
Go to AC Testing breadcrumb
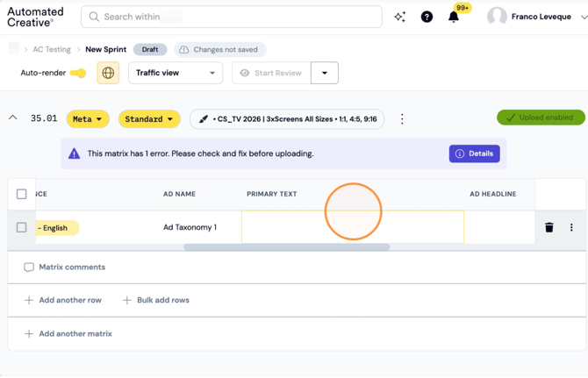[52, 49]
